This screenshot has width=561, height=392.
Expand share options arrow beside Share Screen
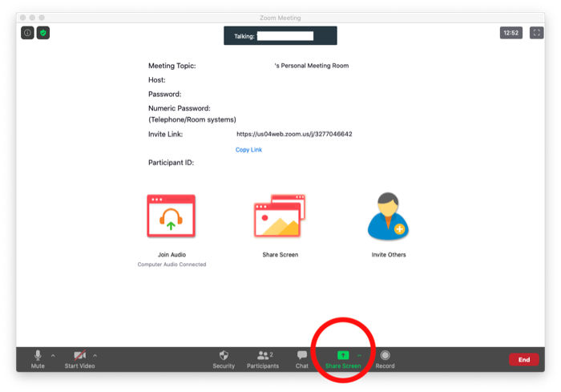point(359,355)
